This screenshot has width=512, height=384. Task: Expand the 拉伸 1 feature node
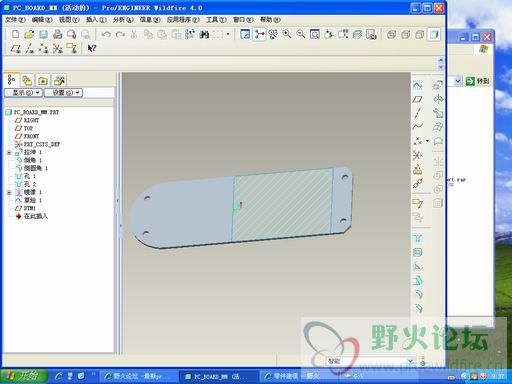(x=9, y=153)
